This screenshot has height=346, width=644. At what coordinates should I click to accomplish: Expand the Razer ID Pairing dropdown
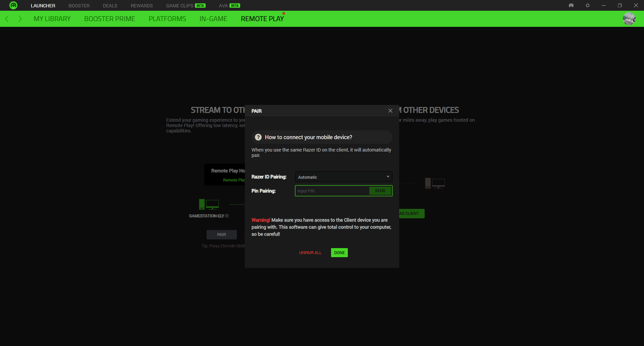tap(343, 177)
